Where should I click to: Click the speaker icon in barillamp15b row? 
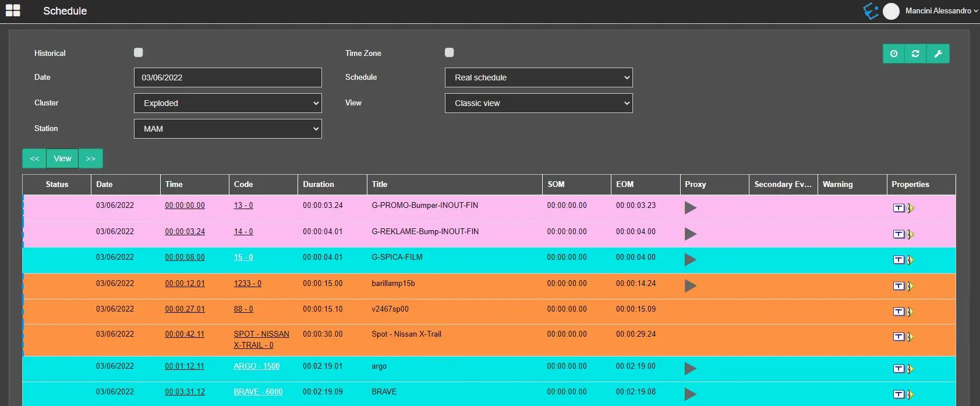[x=911, y=286]
